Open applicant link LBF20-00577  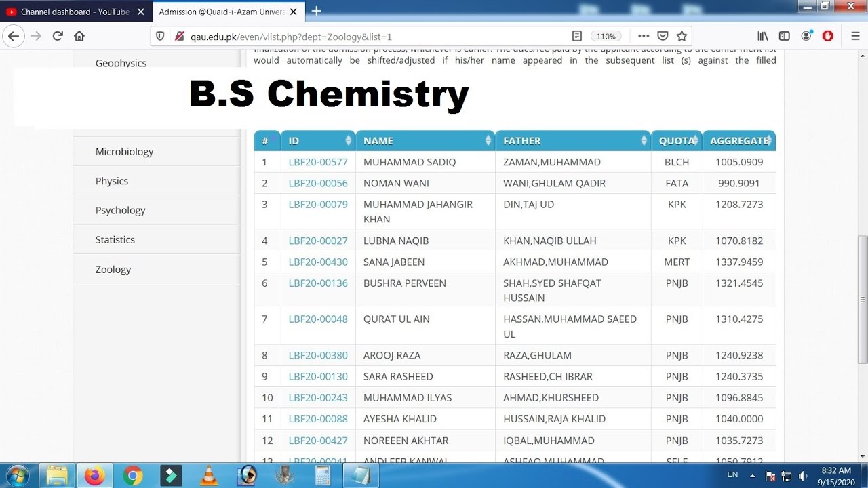tap(318, 162)
